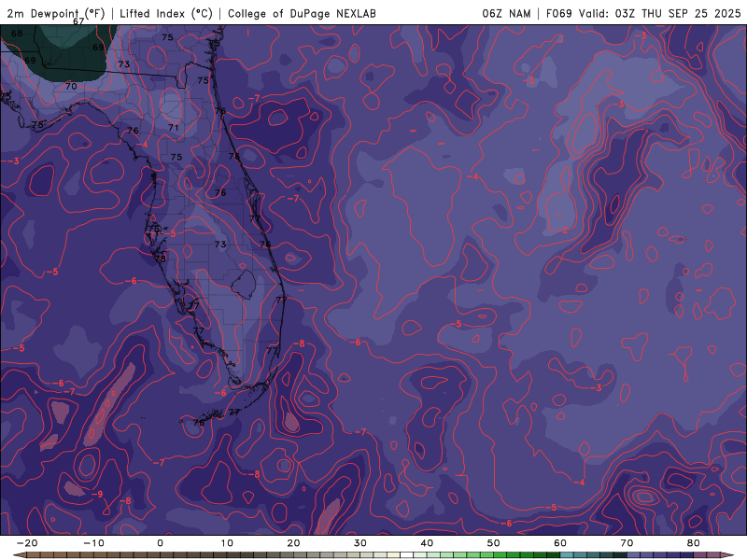Click the '78' dewpoint value near Tampa Bay
The image size is (747, 560).
pyautogui.click(x=161, y=259)
